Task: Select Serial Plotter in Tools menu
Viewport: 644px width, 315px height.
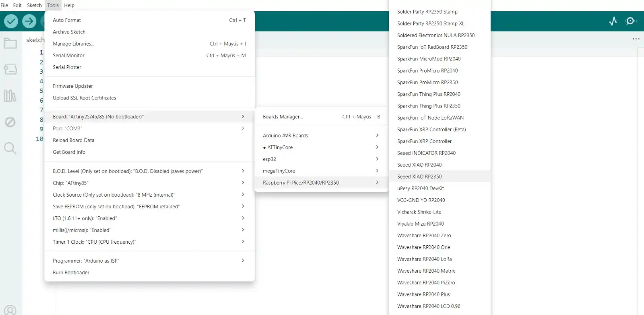Action: pyautogui.click(x=149, y=67)
